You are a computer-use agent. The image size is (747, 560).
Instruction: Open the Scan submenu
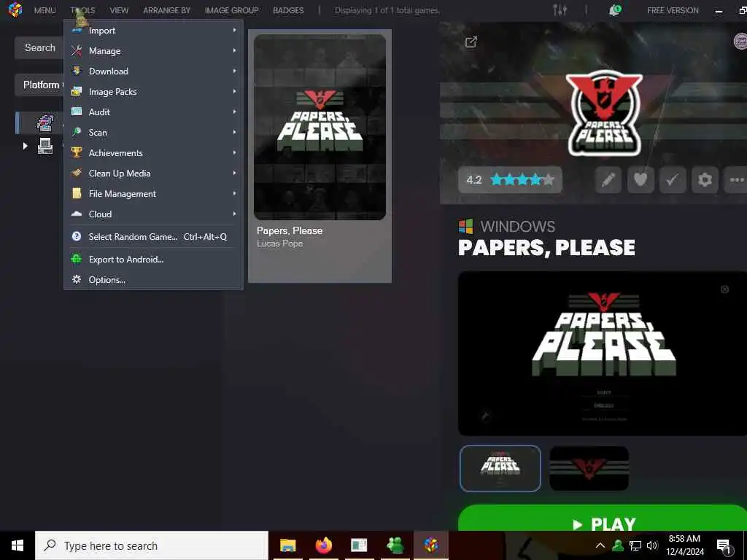[153, 133]
